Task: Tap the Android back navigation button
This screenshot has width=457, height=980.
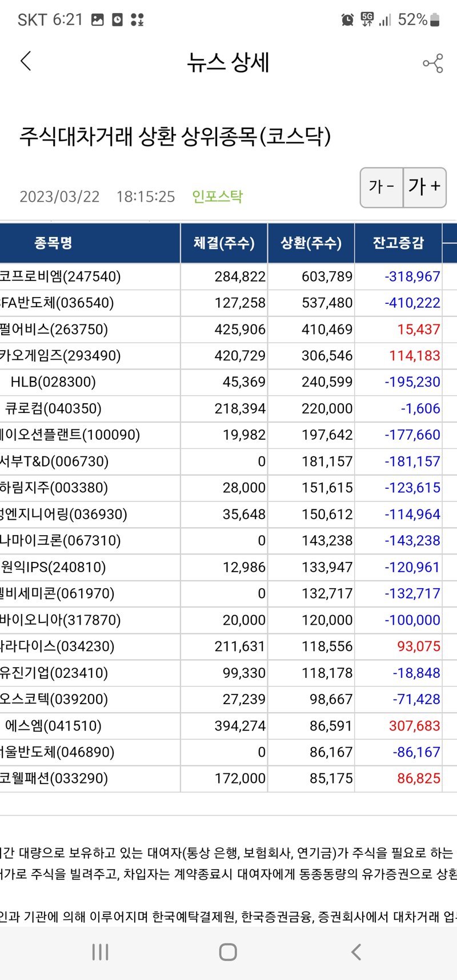Action: click(x=356, y=952)
